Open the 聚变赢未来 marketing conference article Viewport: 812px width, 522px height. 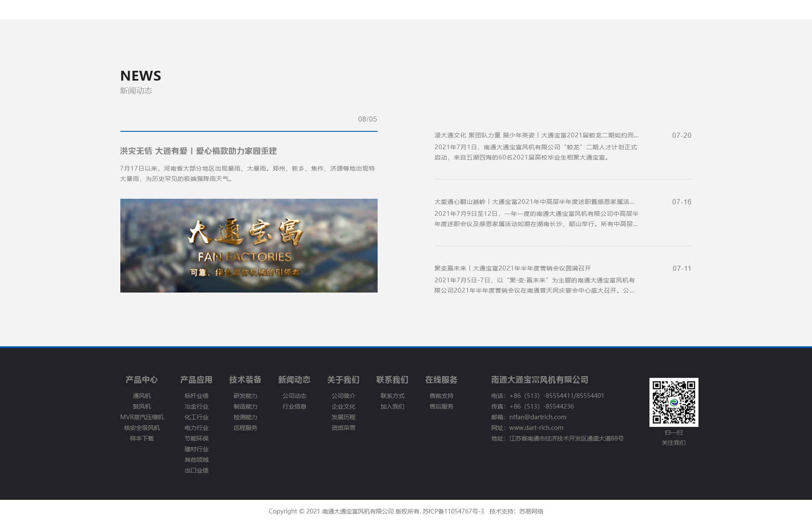(x=512, y=268)
